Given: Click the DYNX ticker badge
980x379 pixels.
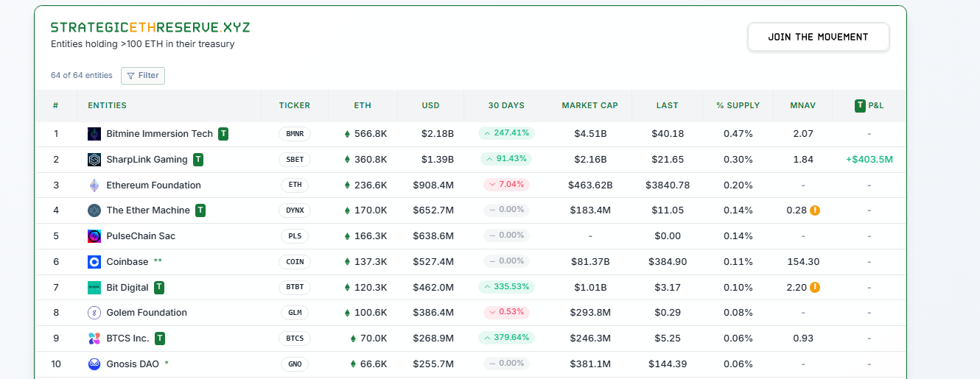Looking at the screenshot, I should point(295,210).
